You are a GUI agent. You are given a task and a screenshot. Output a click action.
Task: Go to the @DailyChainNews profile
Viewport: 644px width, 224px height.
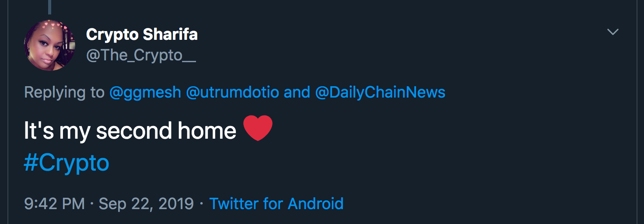[x=380, y=92]
